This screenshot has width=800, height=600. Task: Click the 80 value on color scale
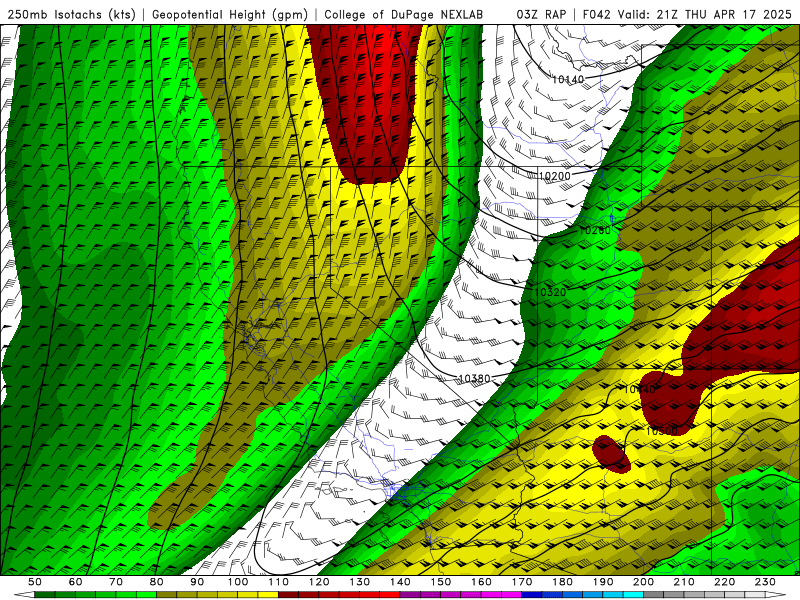click(x=157, y=582)
